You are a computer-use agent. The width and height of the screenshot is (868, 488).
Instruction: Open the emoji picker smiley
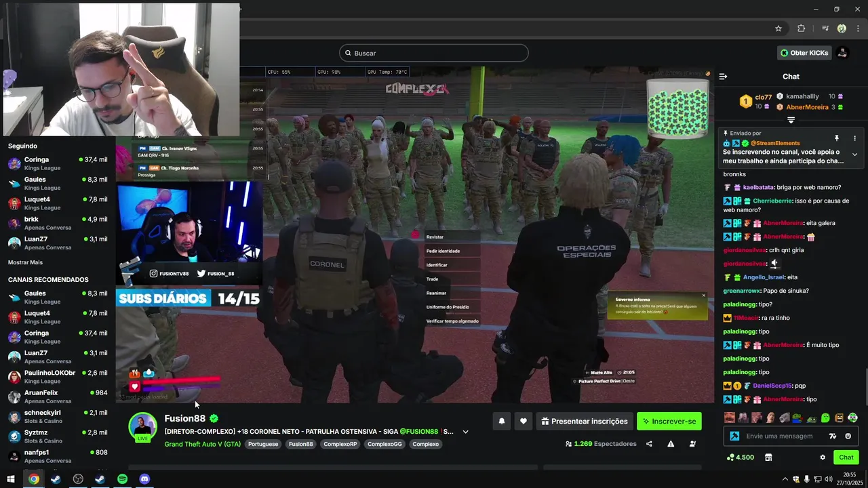coord(848,436)
